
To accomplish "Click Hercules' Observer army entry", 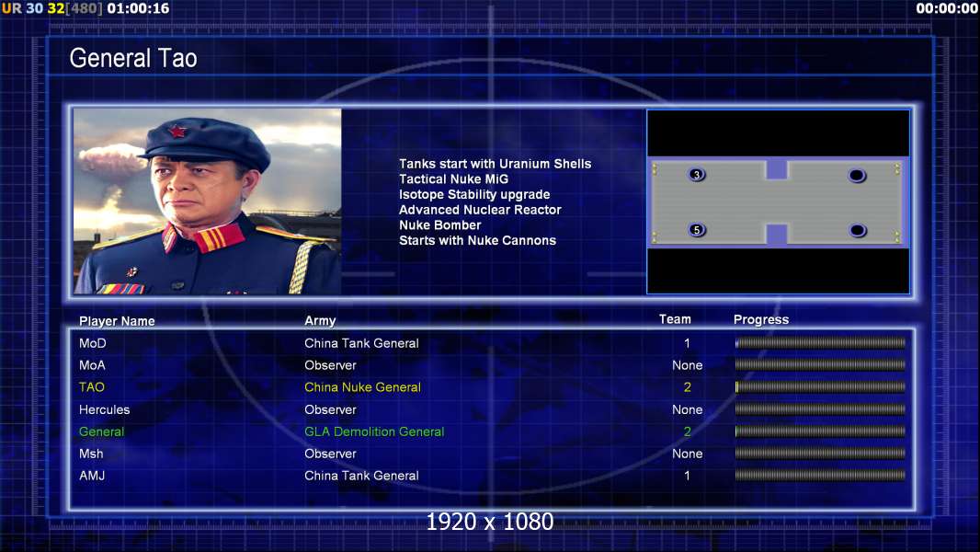I will coord(330,409).
